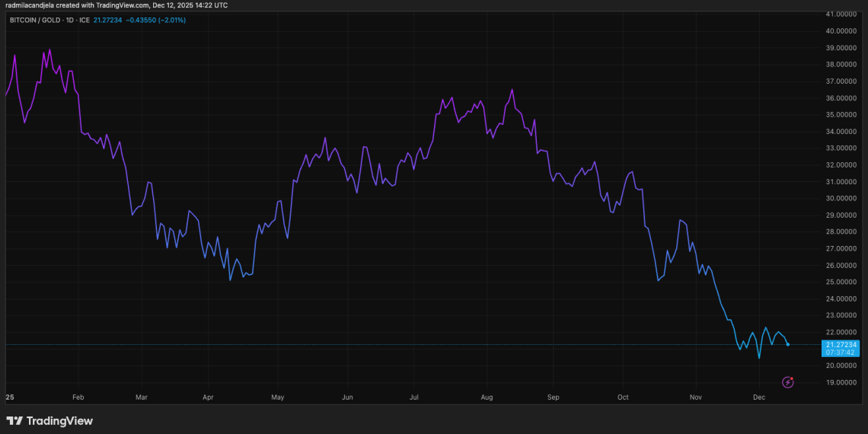Click the bar countdown timer 07:37:42

841,353
